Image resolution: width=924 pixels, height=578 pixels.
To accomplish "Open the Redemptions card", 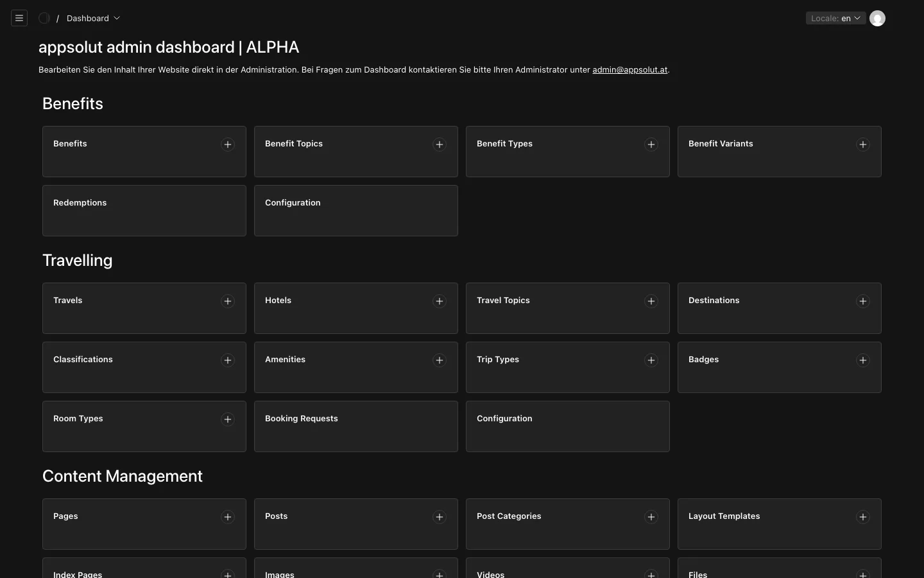I will (144, 211).
